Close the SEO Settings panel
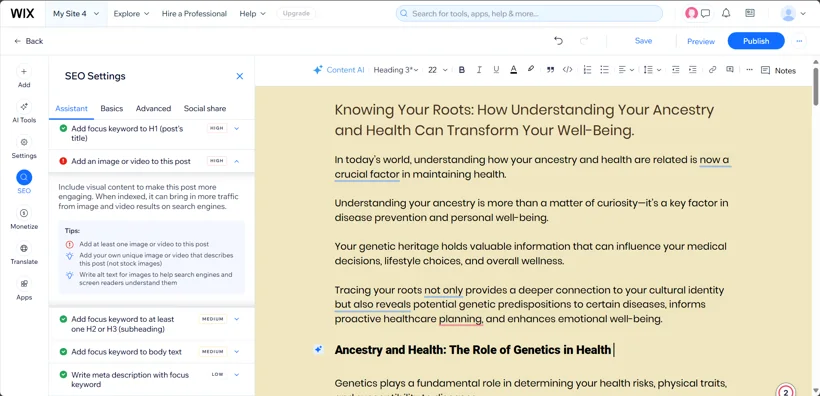The width and height of the screenshot is (820, 396). (x=240, y=76)
